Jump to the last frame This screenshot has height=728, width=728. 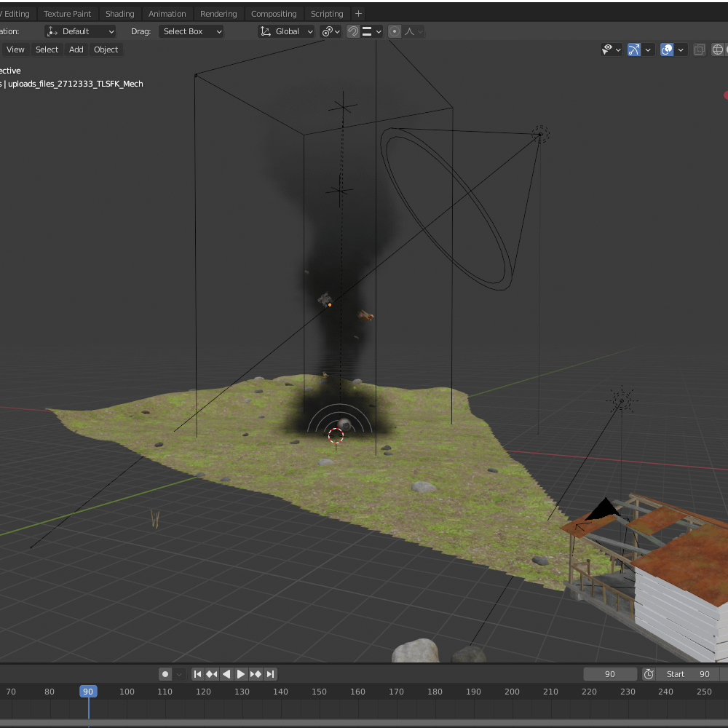(270, 674)
